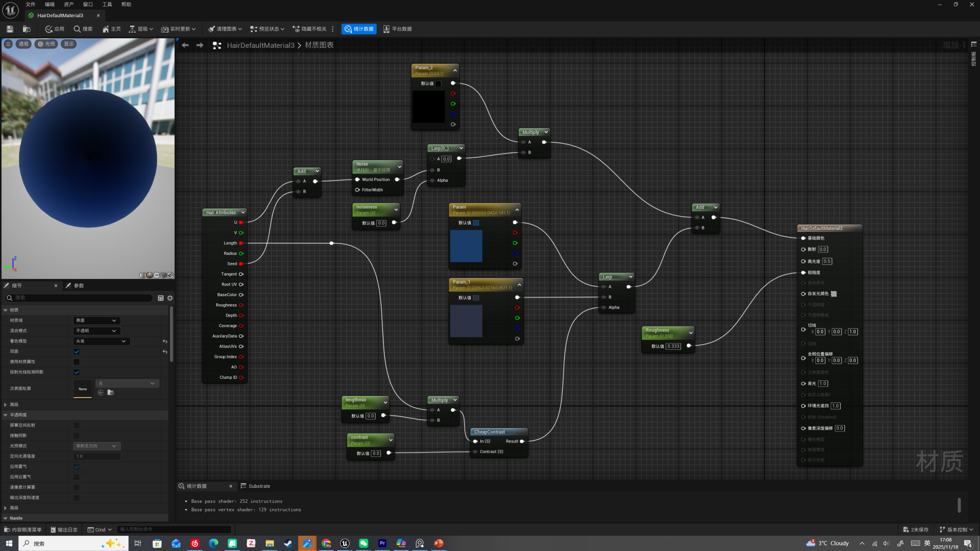The image size is (980, 551).
Task: Expand the 混合模式 dropdown showing 不透明
Action: 96,331
